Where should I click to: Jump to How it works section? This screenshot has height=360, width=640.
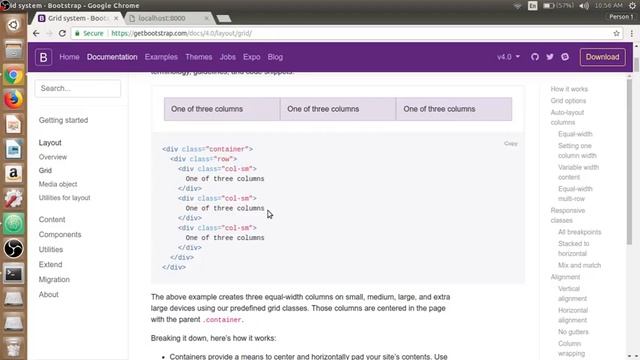click(569, 89)
